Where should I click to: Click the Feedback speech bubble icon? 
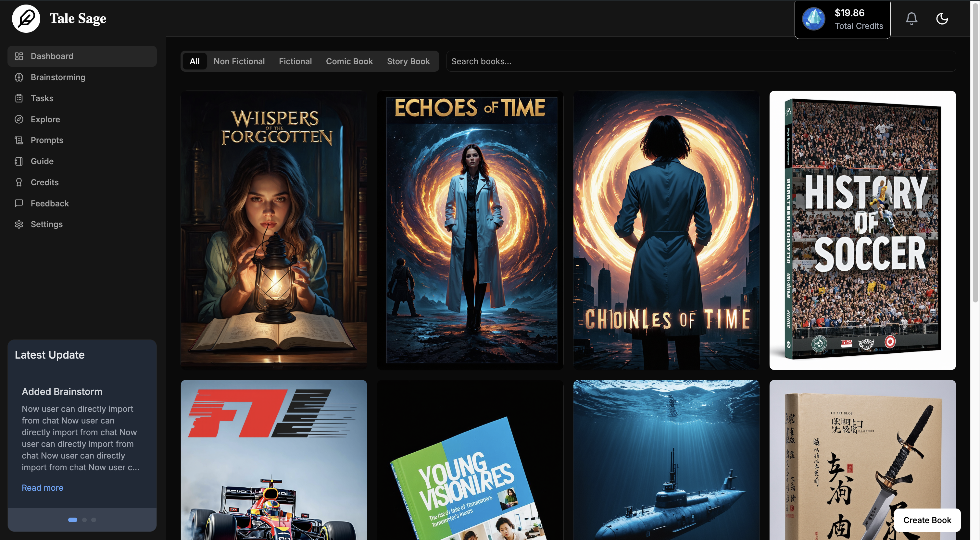click(x=19, y=203)
